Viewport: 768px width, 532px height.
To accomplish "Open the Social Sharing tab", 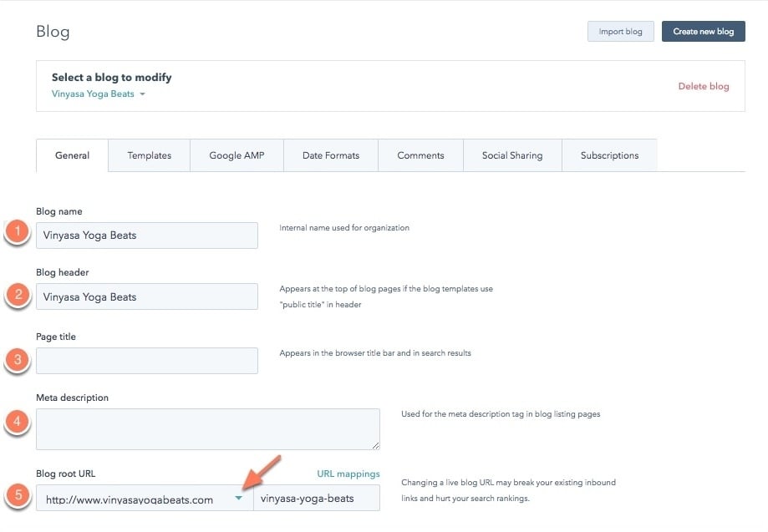I will tap(511, 155).
